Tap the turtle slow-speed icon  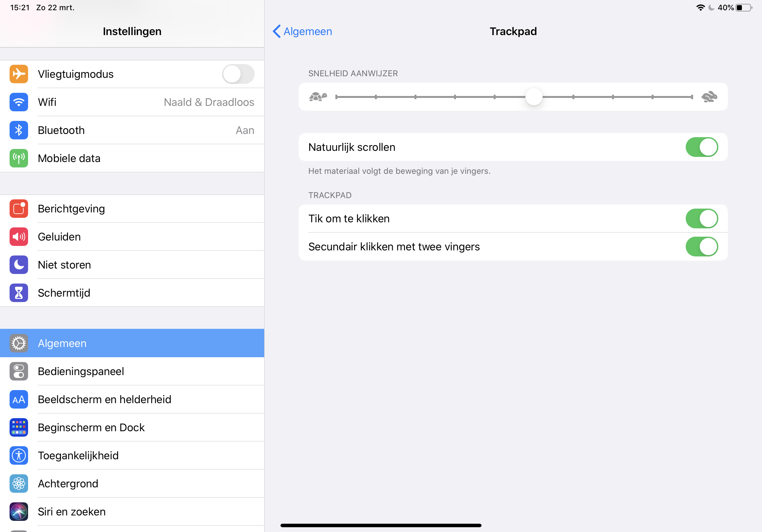click(x=318, y=97)
